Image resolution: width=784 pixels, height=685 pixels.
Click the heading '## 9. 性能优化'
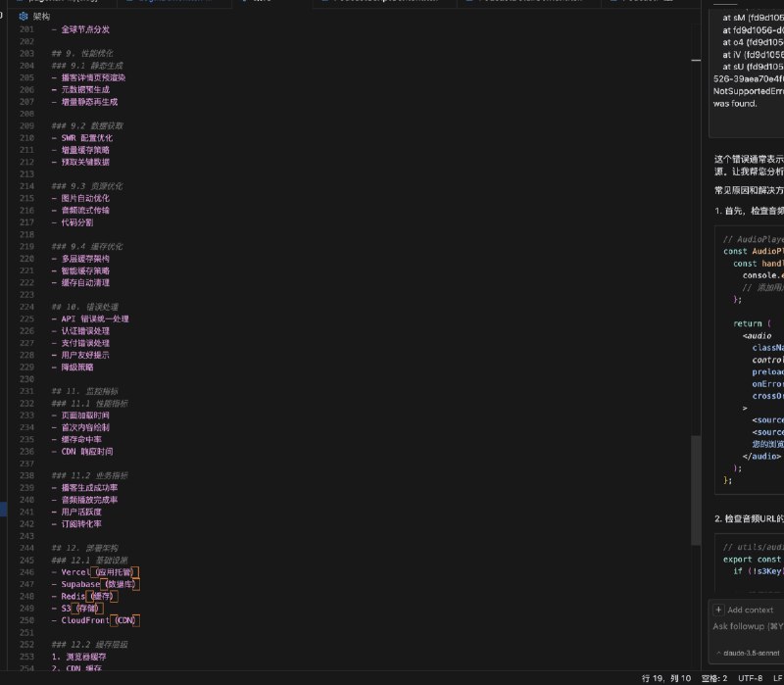[x=82, y=54]
